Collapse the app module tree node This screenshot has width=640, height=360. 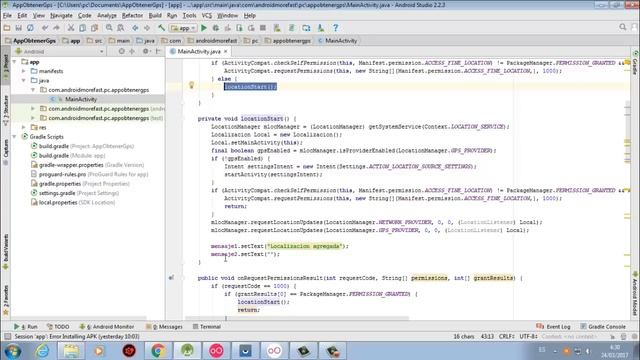coord(15,62)
